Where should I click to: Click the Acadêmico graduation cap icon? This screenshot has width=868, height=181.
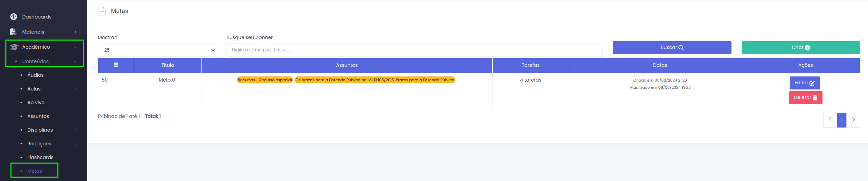pos(14,47)
